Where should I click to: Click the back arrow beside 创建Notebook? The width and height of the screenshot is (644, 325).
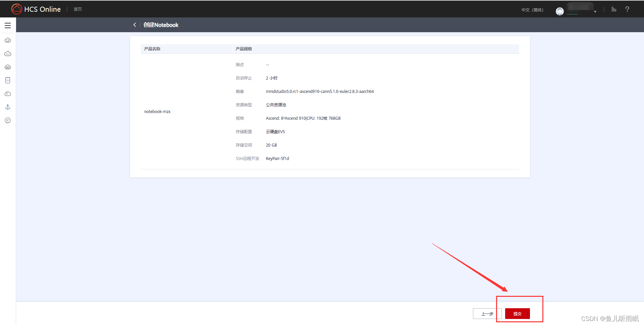coord(135,24)
